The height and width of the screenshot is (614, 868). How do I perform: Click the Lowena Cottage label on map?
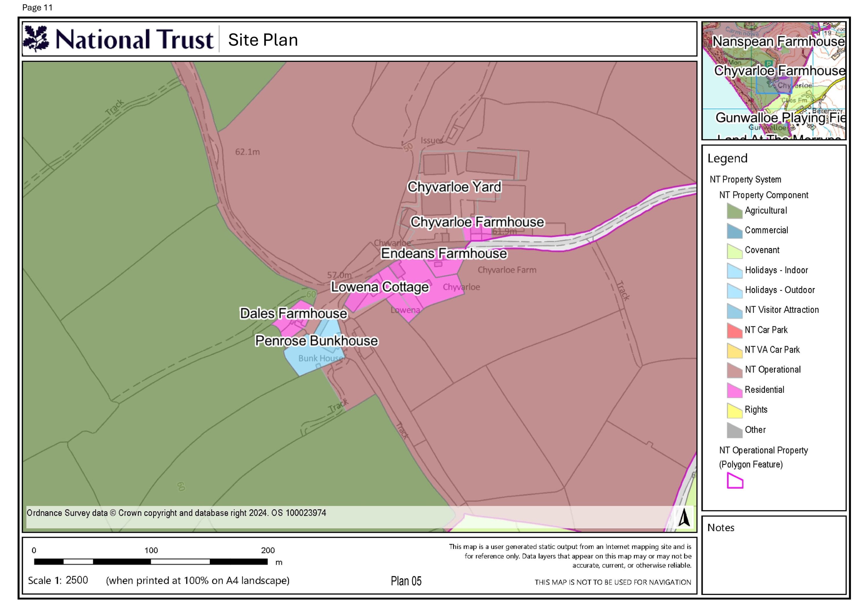[x=380, y=287]
